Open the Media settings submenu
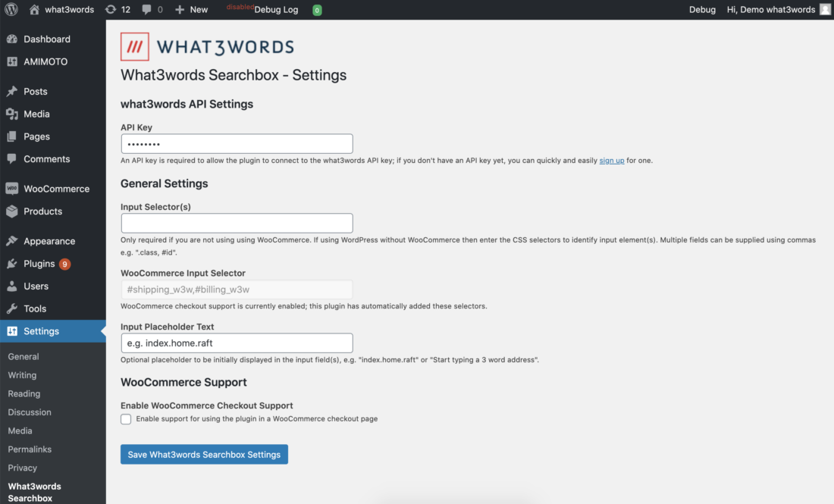 point(20,431)
